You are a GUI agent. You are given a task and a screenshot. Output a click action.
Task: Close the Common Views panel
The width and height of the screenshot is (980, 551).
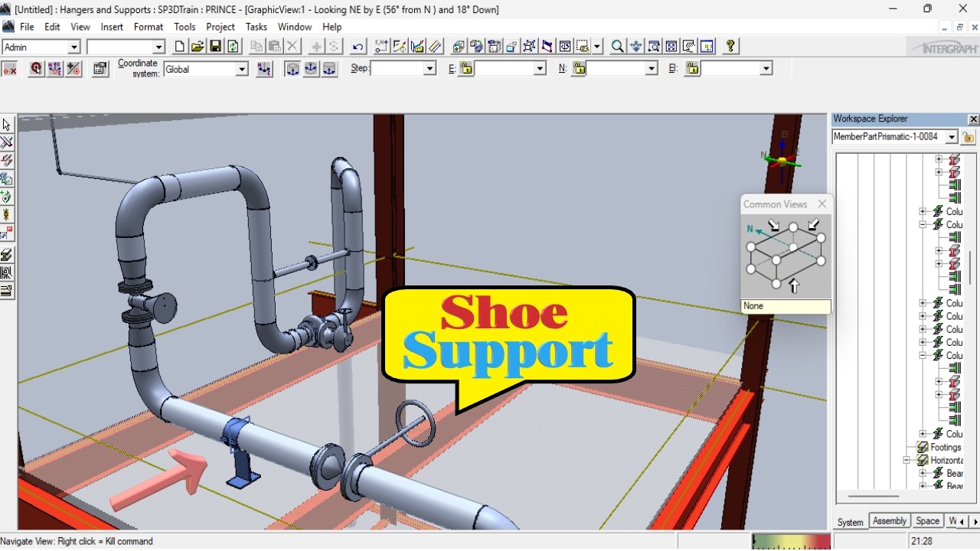(822, 204)
